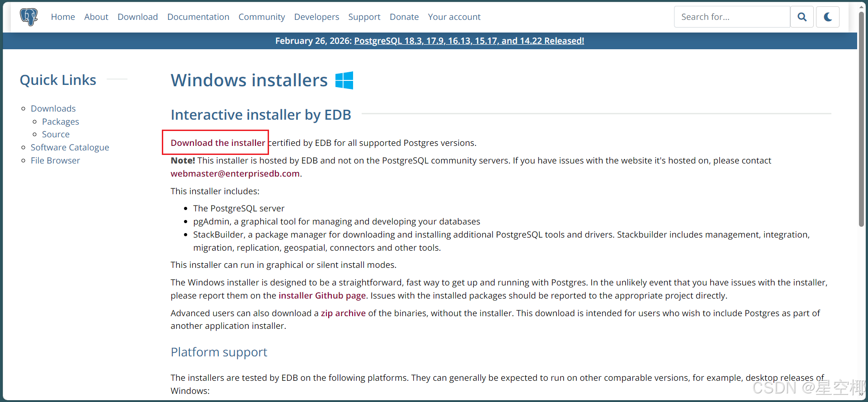Screen dimensions: 868x402
Task: Click the pgAdmin bullet text
Action: 336,221
